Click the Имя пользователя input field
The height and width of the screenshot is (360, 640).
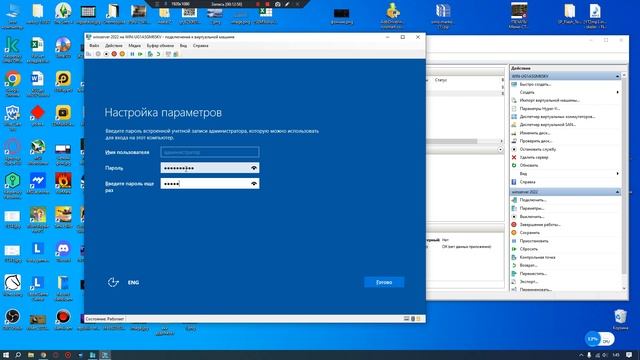click(210, 152)
